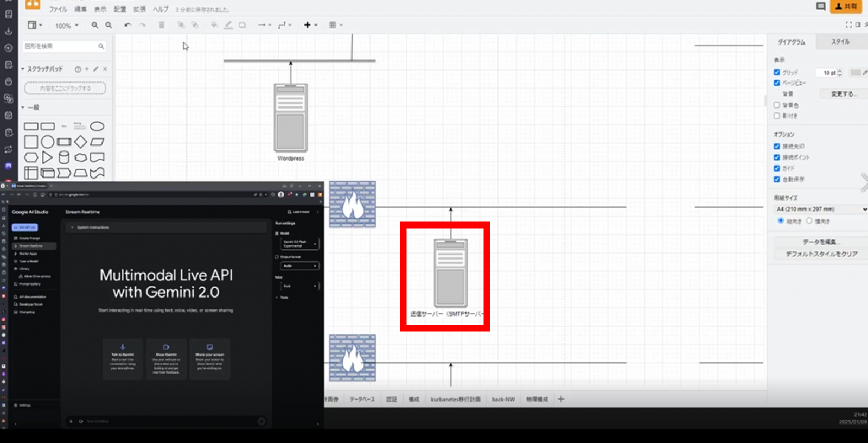Screen dimensions: 868x443
Task: Open scratchpad help question mark icon
Action: click(x=78, y=69)
